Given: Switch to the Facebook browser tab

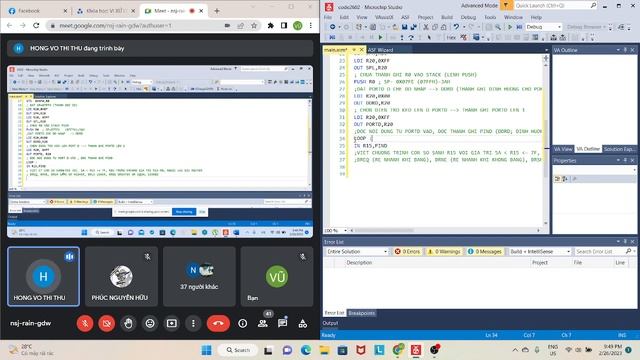Looking at the screenshot, I should click(37, 11).
